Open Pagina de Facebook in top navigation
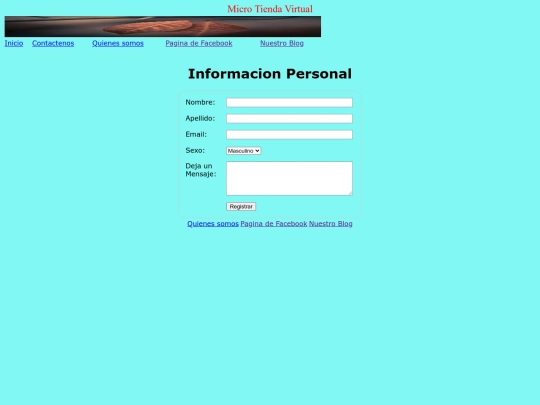The width and height of the screenshot is (540, 405). [199, 43]
